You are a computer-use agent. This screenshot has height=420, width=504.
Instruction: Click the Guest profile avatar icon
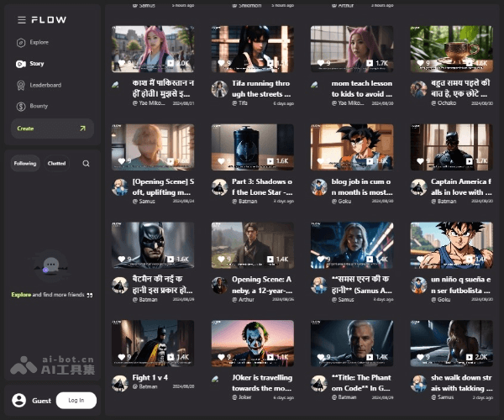pyautogui.click(x=19, y=401)
